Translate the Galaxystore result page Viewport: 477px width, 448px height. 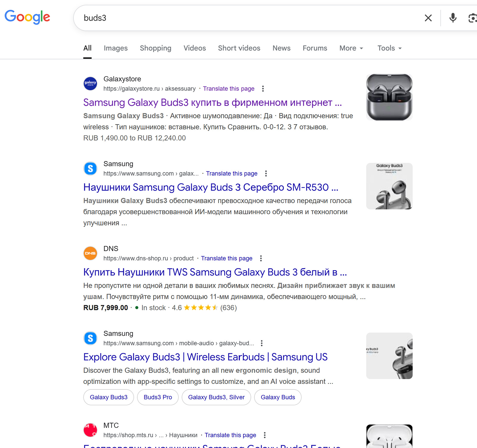tap(229, 89)
